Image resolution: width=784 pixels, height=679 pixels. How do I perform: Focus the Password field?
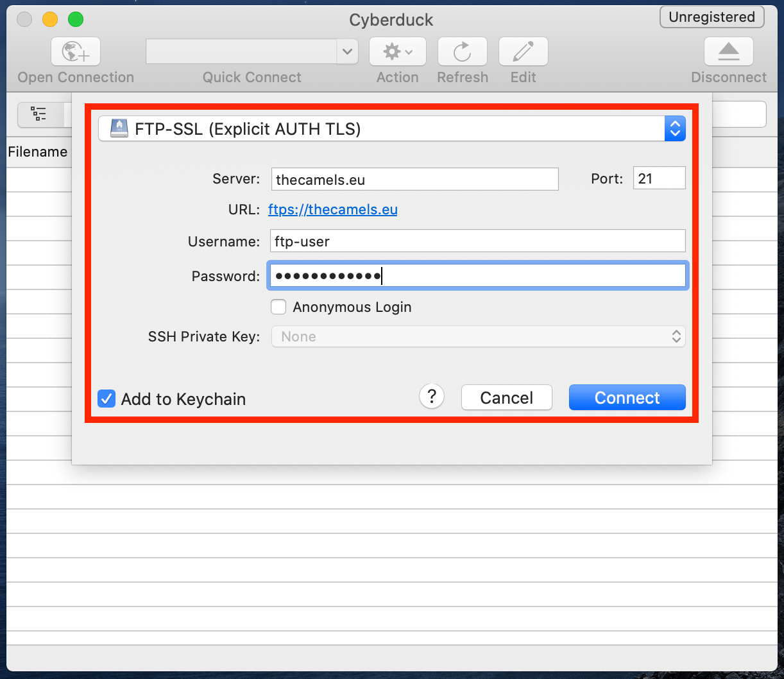(x=479, y=276)
